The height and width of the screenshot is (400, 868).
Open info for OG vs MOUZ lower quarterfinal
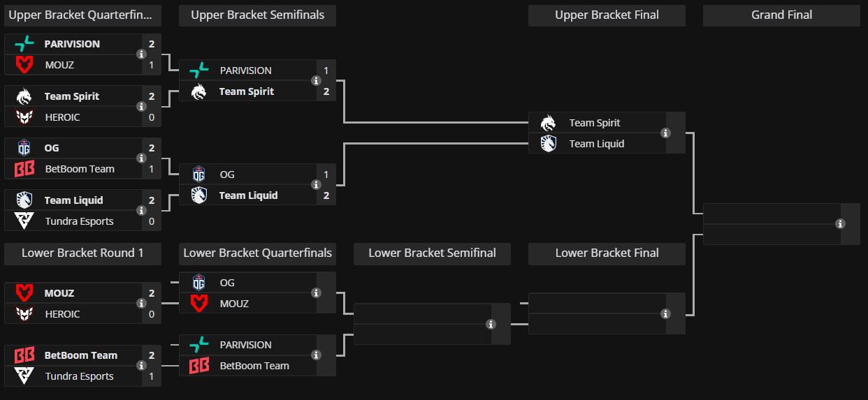tap(316, 293)
